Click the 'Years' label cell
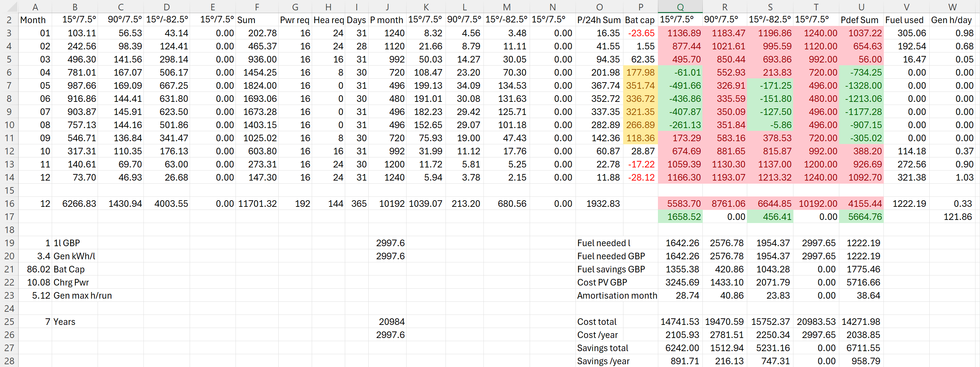The image size is (980, 367). (65, 322)
